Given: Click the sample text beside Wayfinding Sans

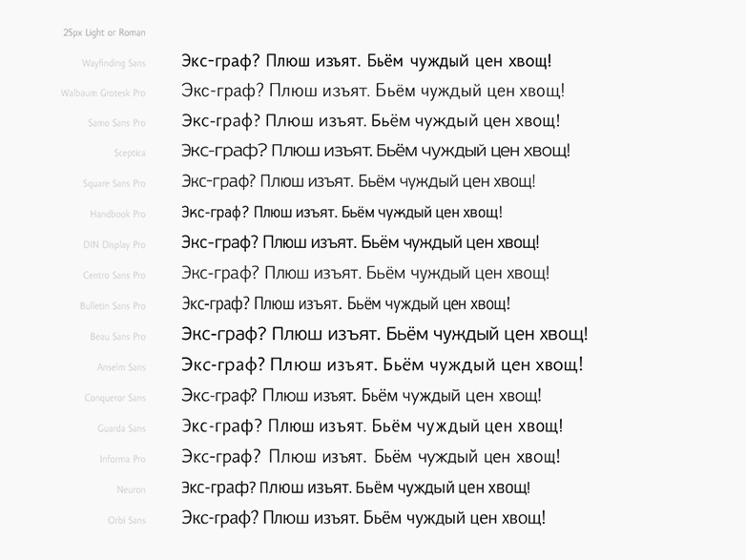Looking at the screenshot, I should [366, 61].
